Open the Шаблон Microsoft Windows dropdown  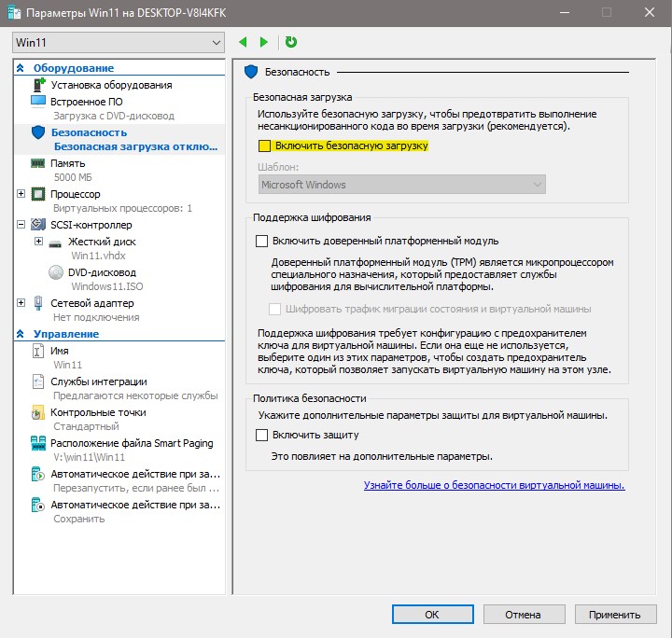pyautogui.click(x=401, y=185)
